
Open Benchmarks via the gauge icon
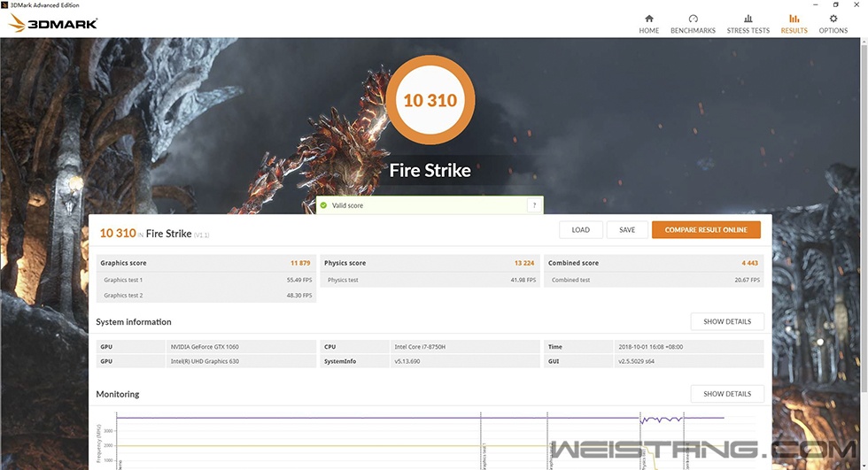click(693, 19)
